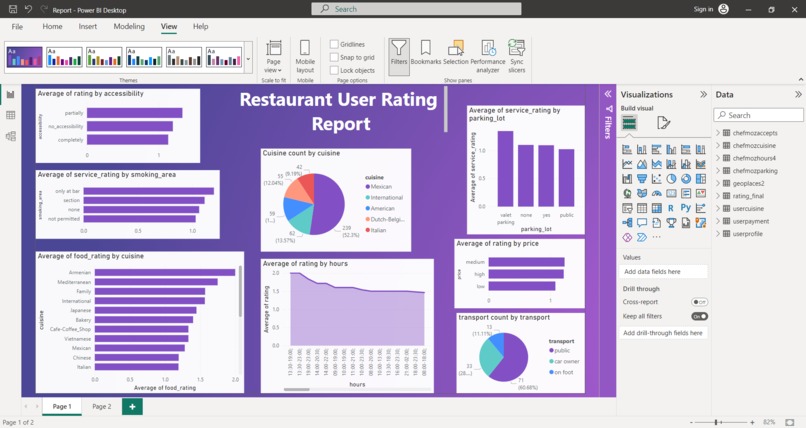Choose the pie chart visual

[671, 179]
